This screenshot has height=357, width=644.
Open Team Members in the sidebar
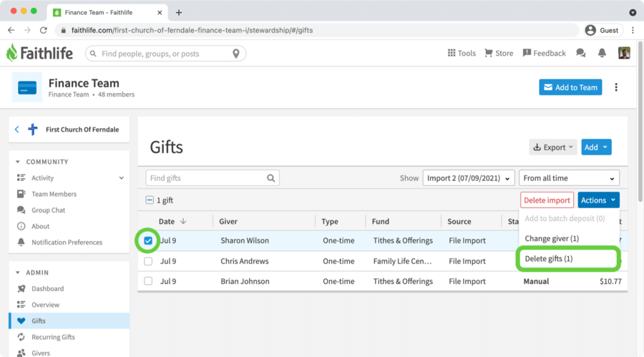point(54,194)
